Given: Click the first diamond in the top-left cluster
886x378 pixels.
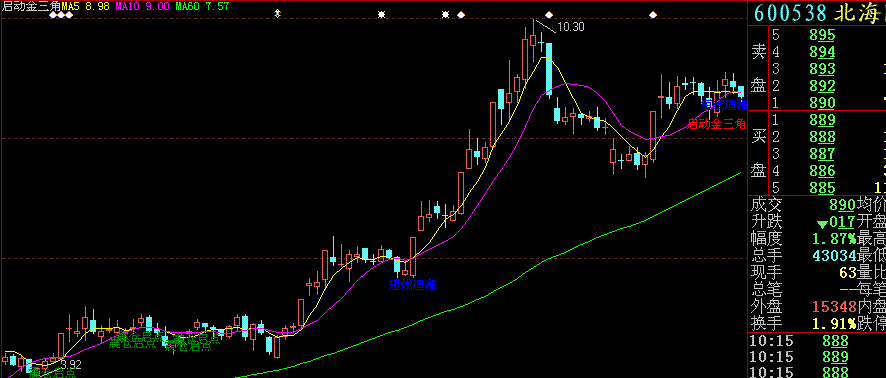Looking at the screenshot, I should (x=53, y=15).
